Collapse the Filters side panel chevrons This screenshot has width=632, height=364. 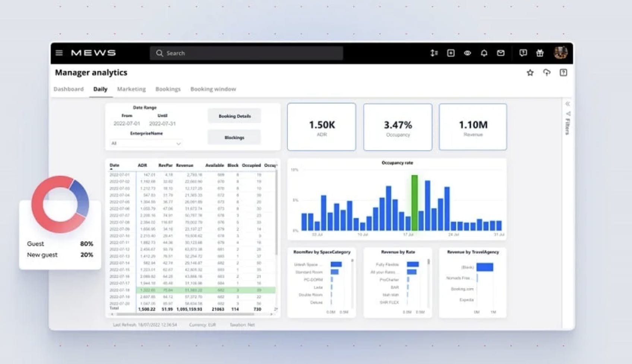coord(567,104)
